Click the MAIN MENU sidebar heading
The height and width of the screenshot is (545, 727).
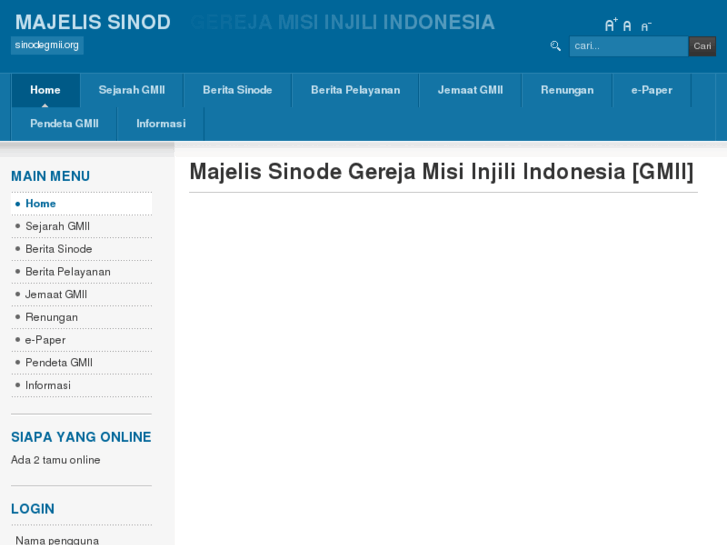(51, 176)
